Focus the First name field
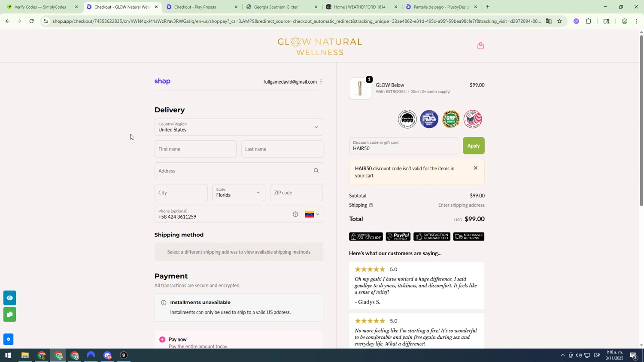The width and height of the screenshot is (644, 362). pyautogui.click(x=195, y=149)
